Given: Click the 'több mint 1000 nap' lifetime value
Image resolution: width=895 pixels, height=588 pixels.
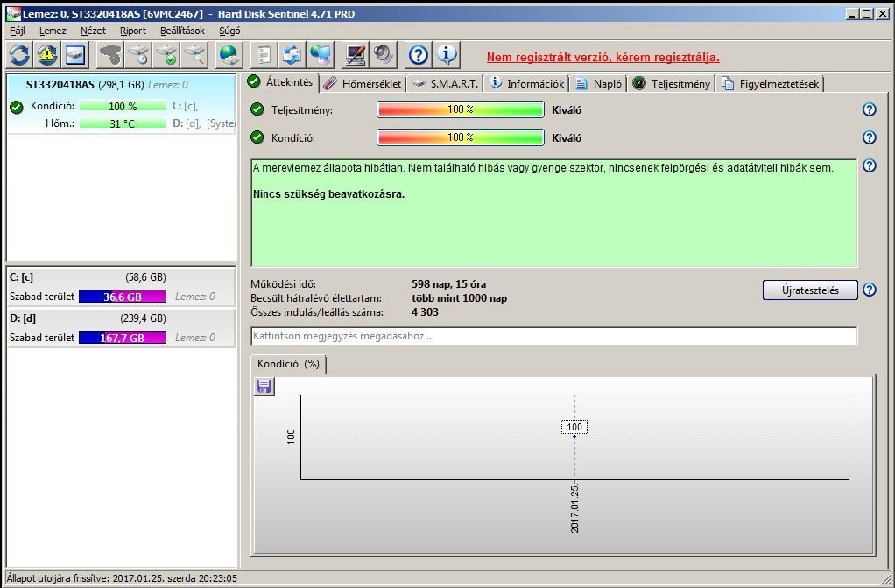Looking at the screenshot, I should point(459,298).
